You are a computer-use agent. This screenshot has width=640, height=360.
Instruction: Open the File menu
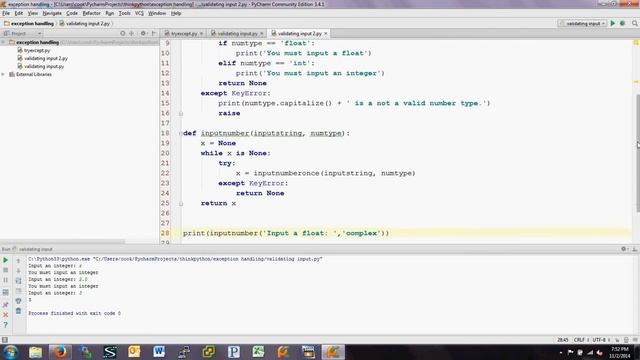(x=6, y=13)
